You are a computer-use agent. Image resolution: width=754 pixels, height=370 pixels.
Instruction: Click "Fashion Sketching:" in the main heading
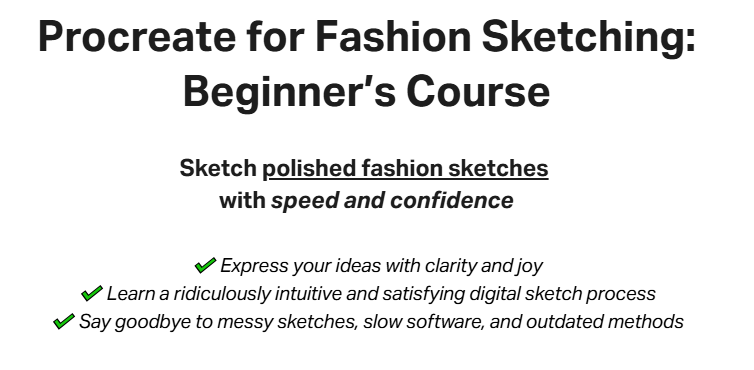[505, 38]
